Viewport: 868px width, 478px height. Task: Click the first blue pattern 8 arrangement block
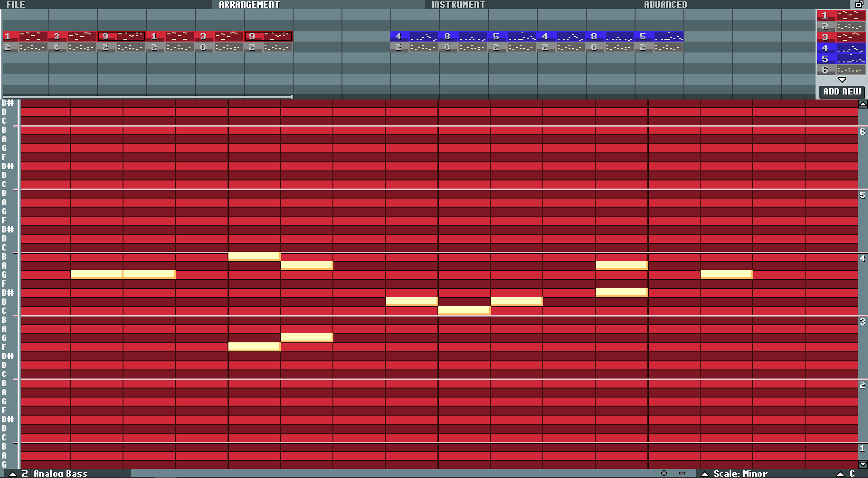pos(464,36)
